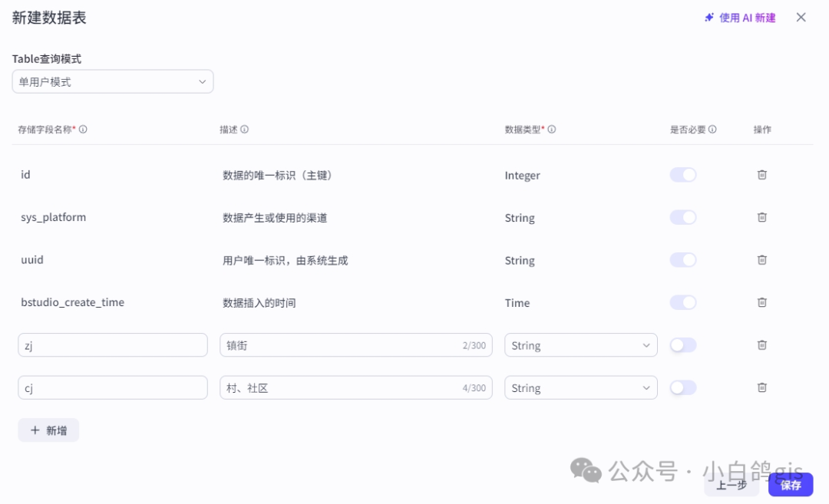The height and width of the screenshot is (504, 829).
Task: Click description 数据插入的时间
Action: coord(259,303)
